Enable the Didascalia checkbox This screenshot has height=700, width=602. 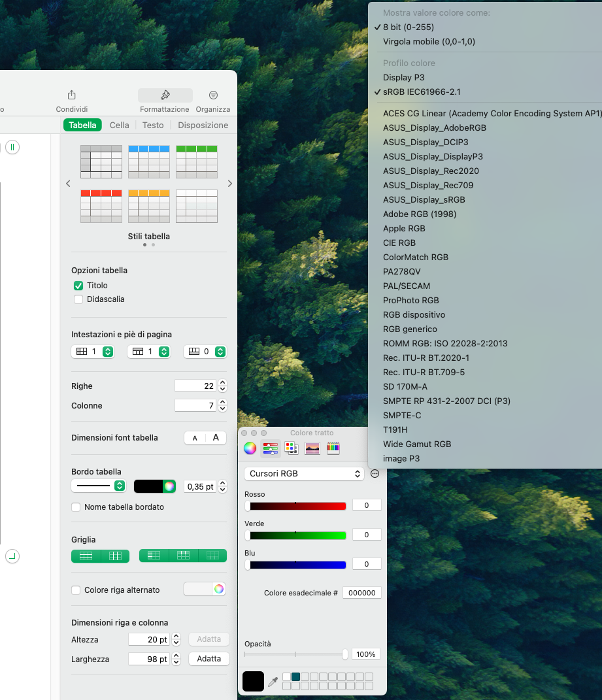78,299
